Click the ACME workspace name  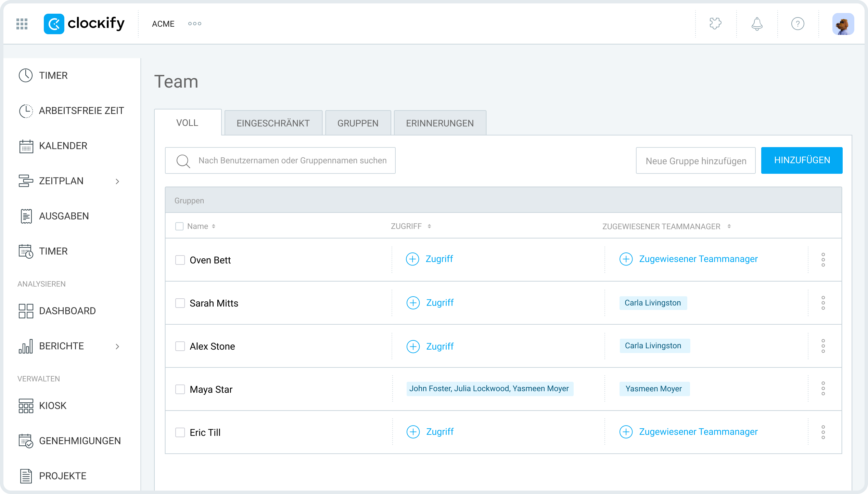pos(163,24)
